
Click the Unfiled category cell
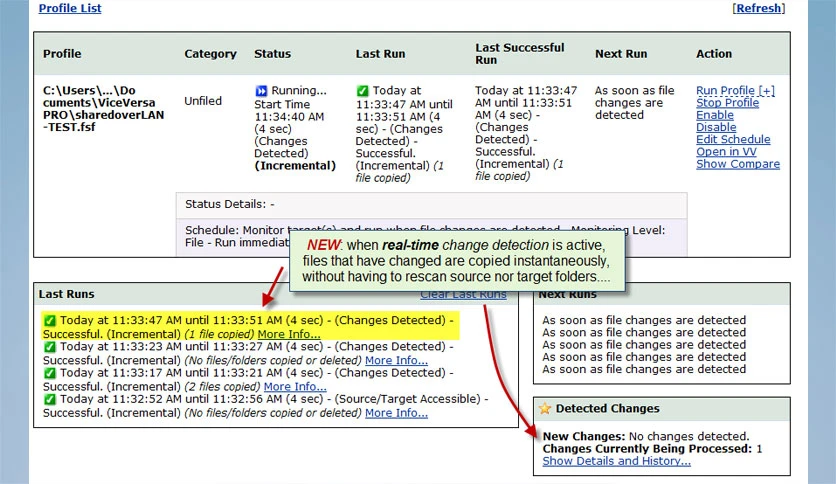(203, 101)
